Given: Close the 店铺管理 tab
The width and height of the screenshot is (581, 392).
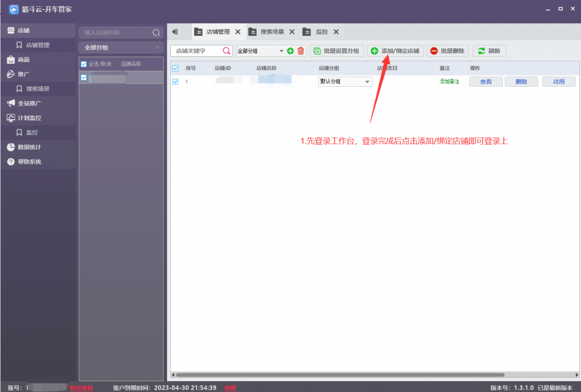Looking at the screenshot, I should point(238,32).
